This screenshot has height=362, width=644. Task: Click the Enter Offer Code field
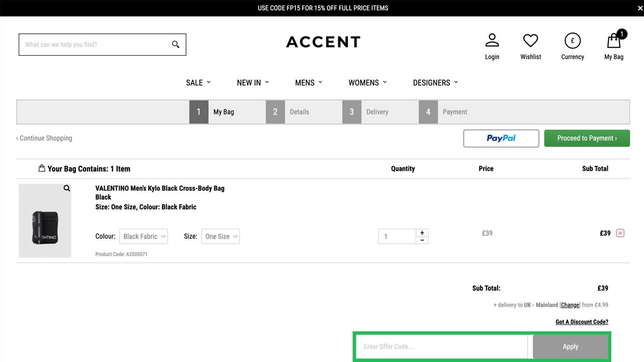(442, 346)
